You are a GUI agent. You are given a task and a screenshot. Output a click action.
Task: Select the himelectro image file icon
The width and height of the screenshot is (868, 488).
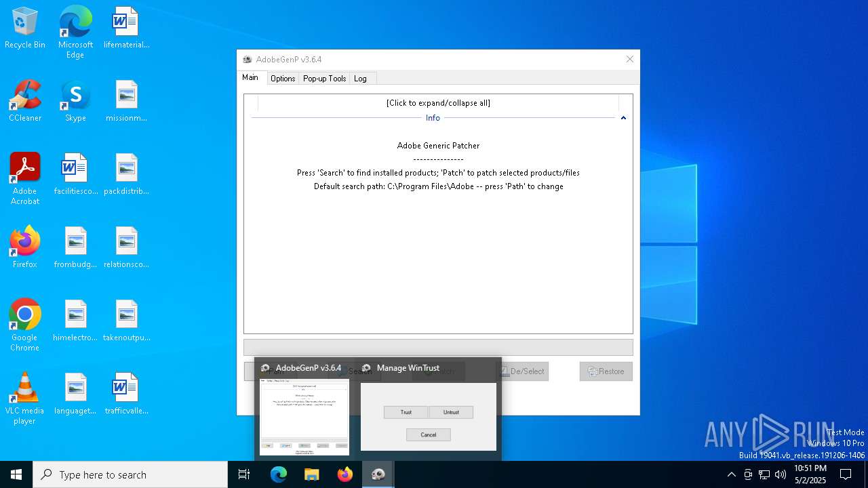[75, 321]
